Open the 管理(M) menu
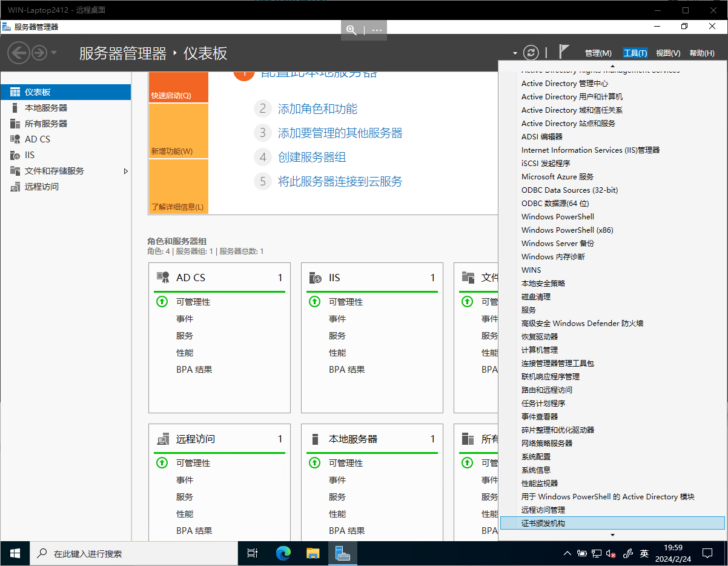 point(598,53)
